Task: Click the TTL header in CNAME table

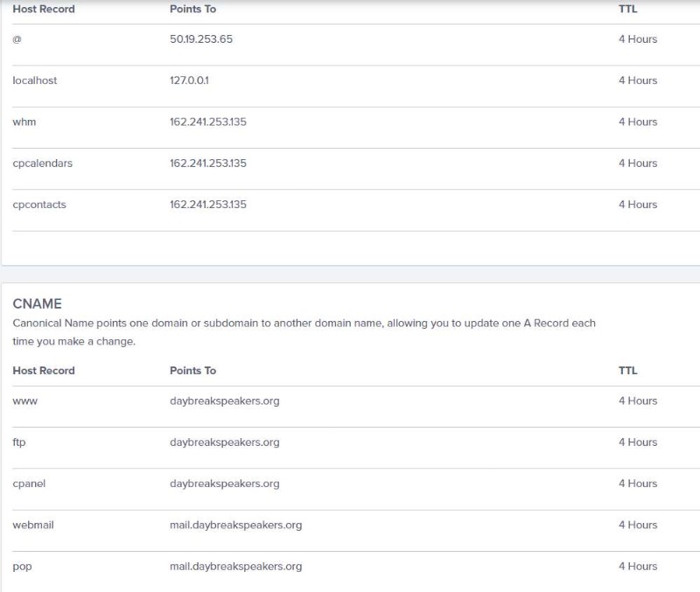Action: tap(627, 371)
